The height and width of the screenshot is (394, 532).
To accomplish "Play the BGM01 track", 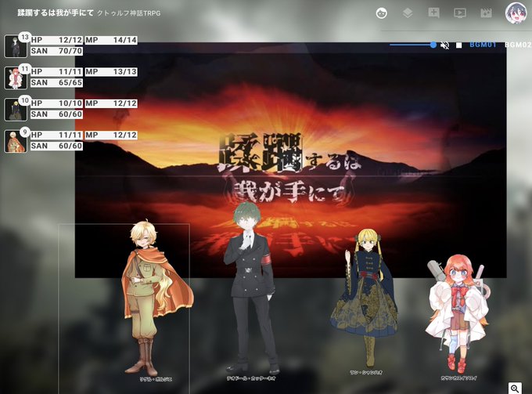I will coord(483,45).
